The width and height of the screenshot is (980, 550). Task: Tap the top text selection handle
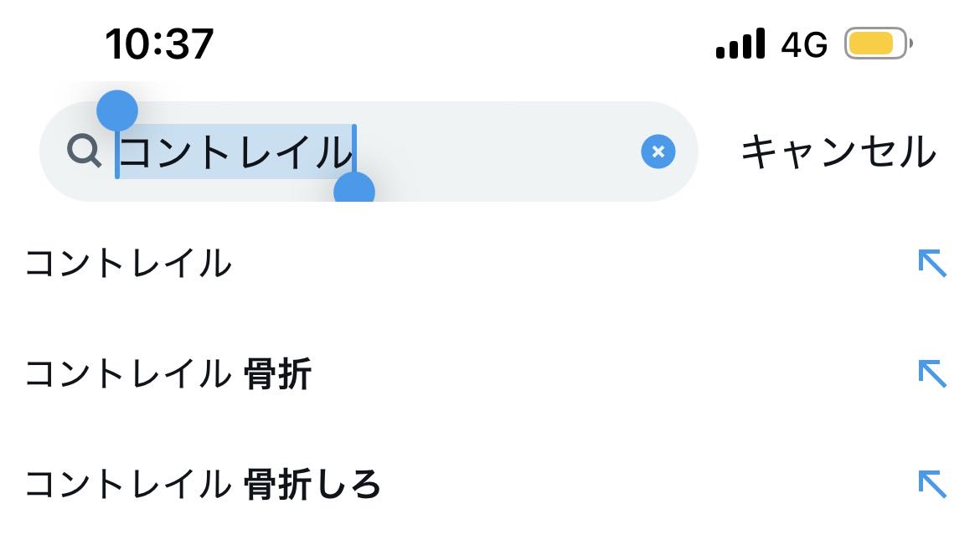[117, 110]
